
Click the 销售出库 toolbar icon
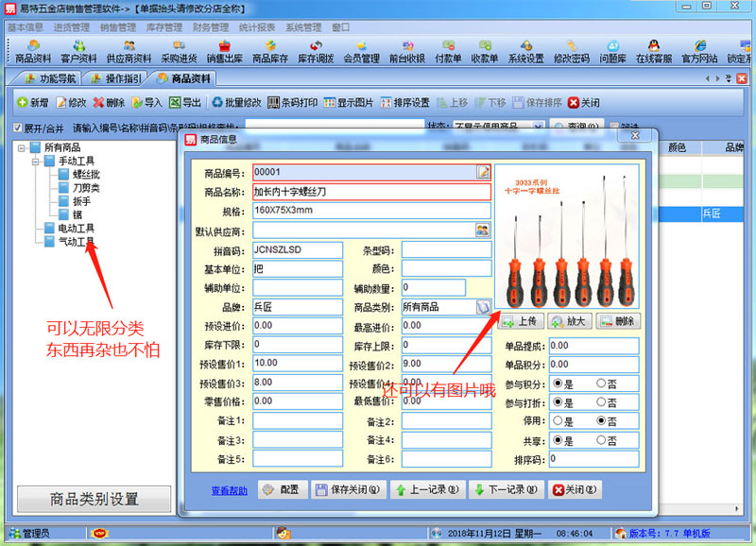coord(224,51)
